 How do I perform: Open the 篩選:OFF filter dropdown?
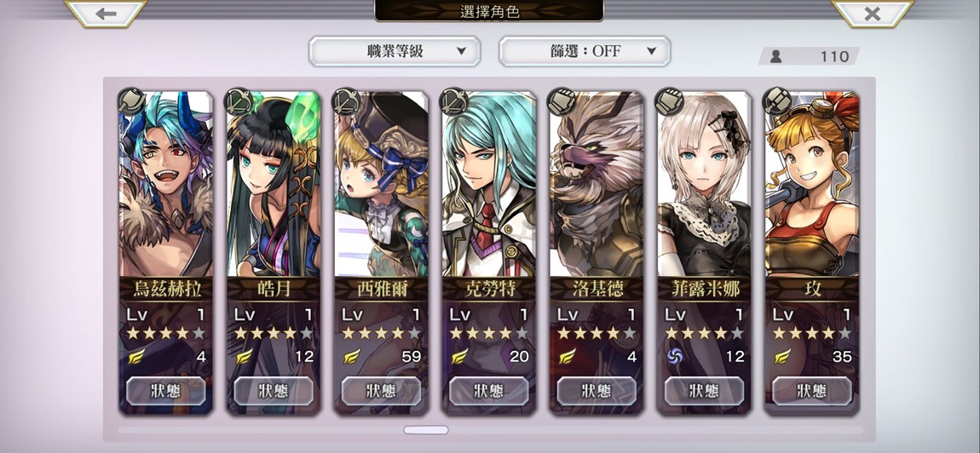pos(585,51)
